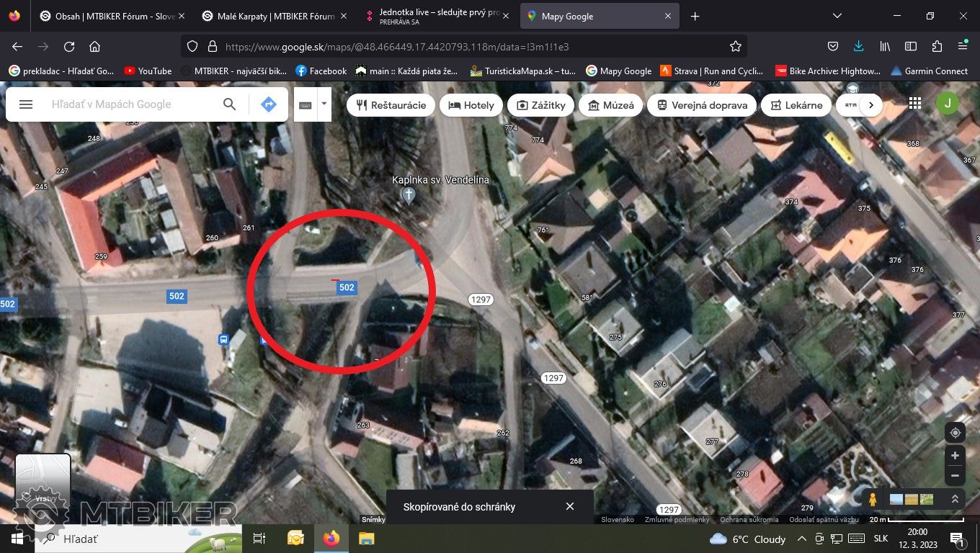
Task: Click the search magnifier icon
Action: [x=229, y=104]
